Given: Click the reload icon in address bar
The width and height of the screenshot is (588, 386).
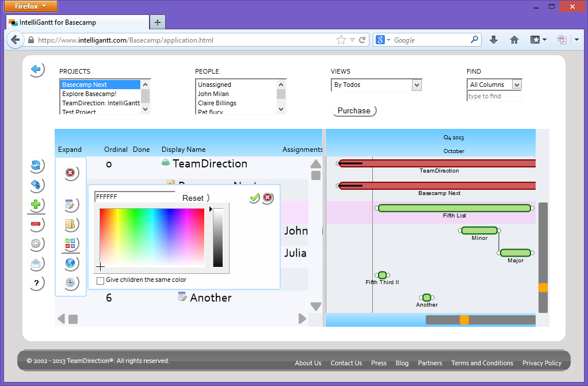Looking at the screenshot, I should pos(362,40).
